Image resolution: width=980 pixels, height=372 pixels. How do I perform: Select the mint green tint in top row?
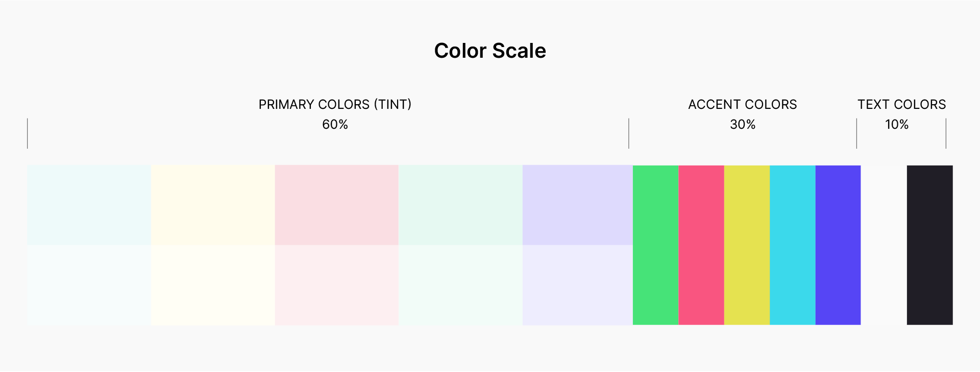tap(460, 205)
